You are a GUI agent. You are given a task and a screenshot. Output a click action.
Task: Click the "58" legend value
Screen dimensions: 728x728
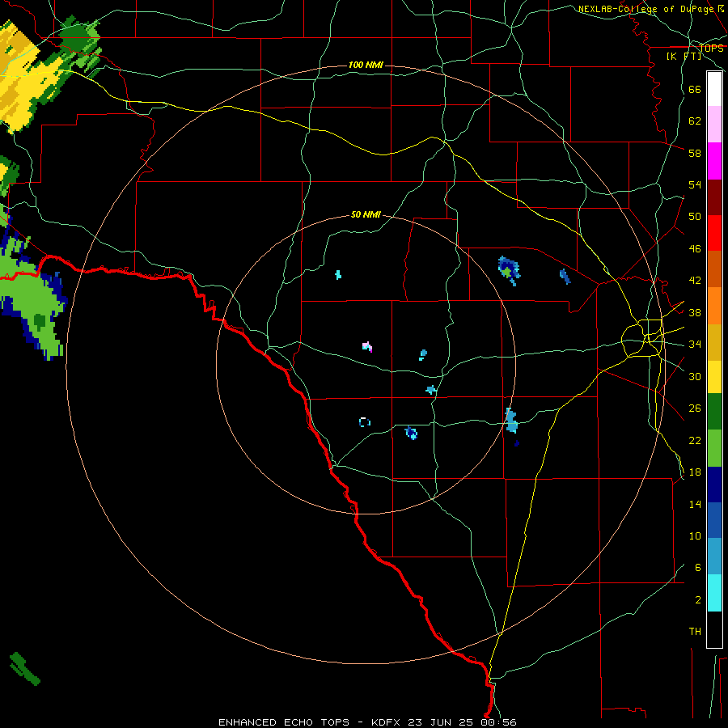(x=695, y=153)
